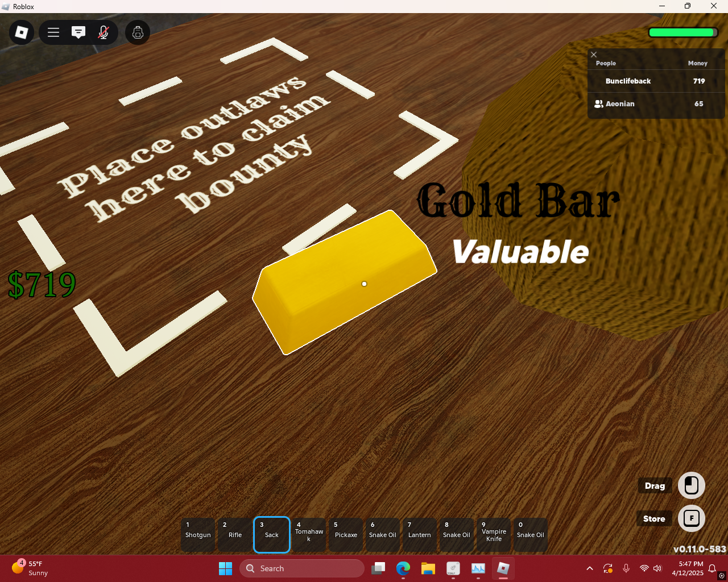Open the sync update tray icon

point(608,568)
